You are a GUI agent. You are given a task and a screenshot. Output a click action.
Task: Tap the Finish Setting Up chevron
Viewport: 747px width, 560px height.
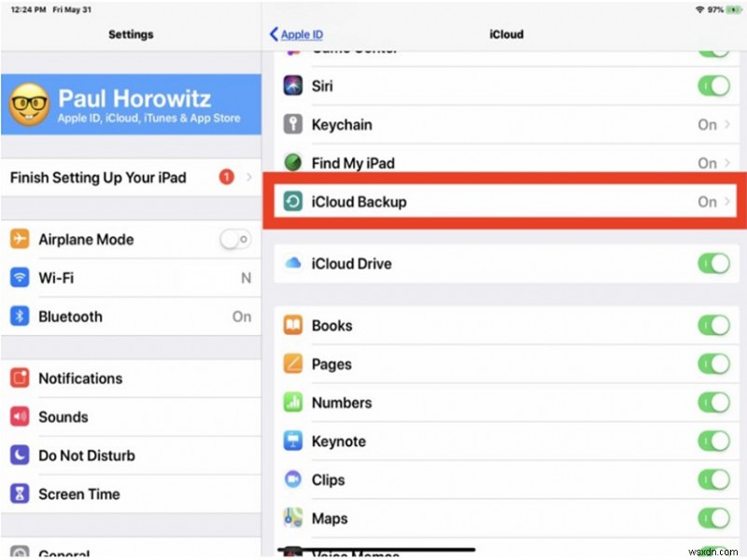(249, 177)
